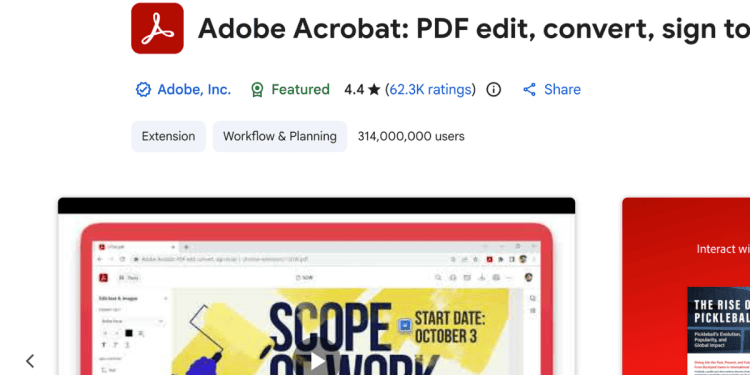This screenshot has height=375, width=750.
Task: Click the Featured label text
Action: pyautogui.click(x=300, y=89)
